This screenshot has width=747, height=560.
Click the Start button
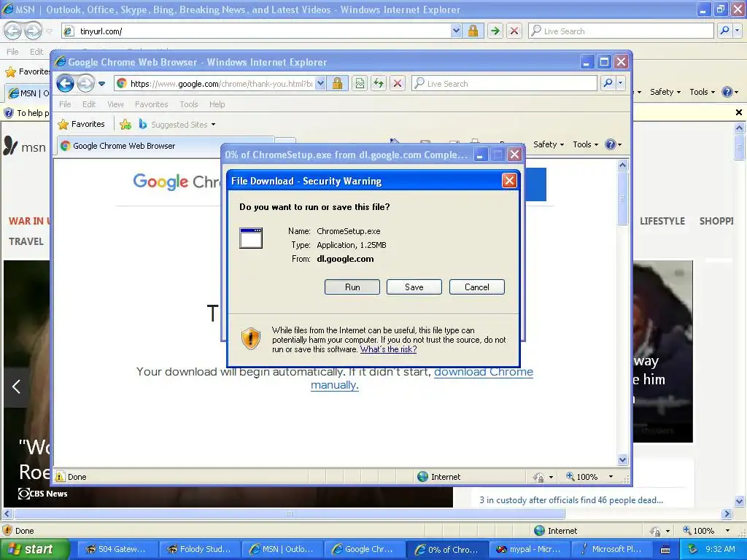[x=34, y=549]
